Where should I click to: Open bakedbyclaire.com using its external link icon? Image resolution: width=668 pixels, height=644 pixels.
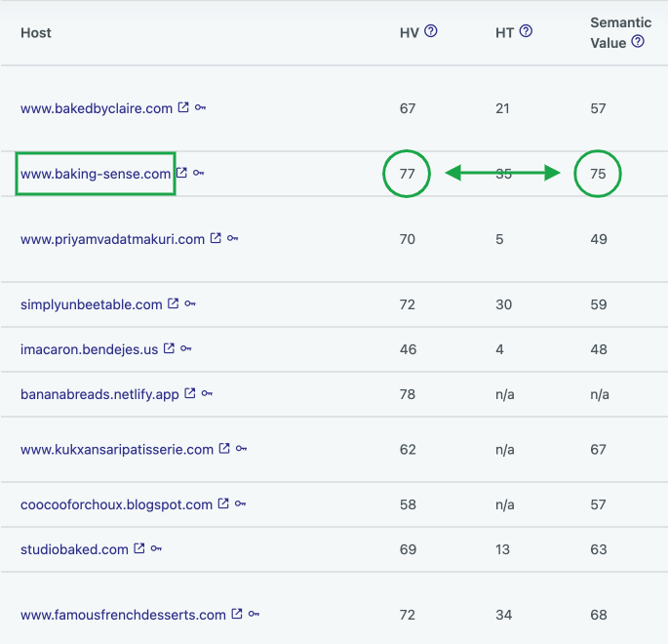coord(183,107)
